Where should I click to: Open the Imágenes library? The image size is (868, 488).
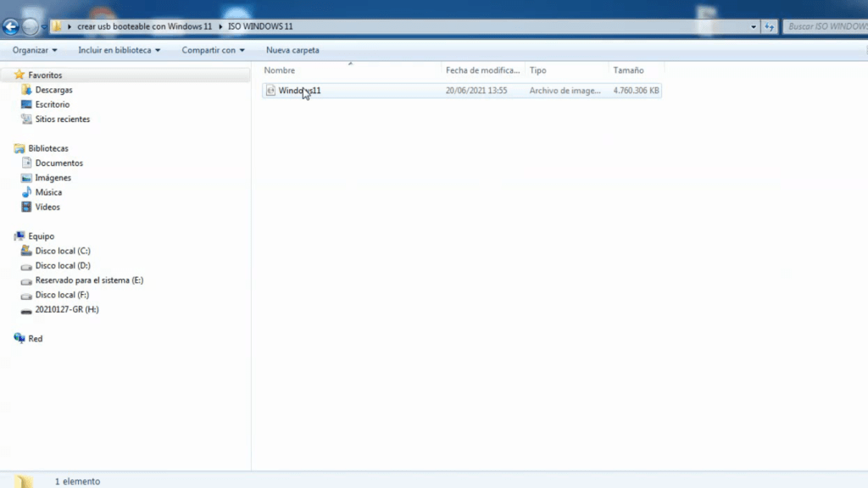click(53, 178)
